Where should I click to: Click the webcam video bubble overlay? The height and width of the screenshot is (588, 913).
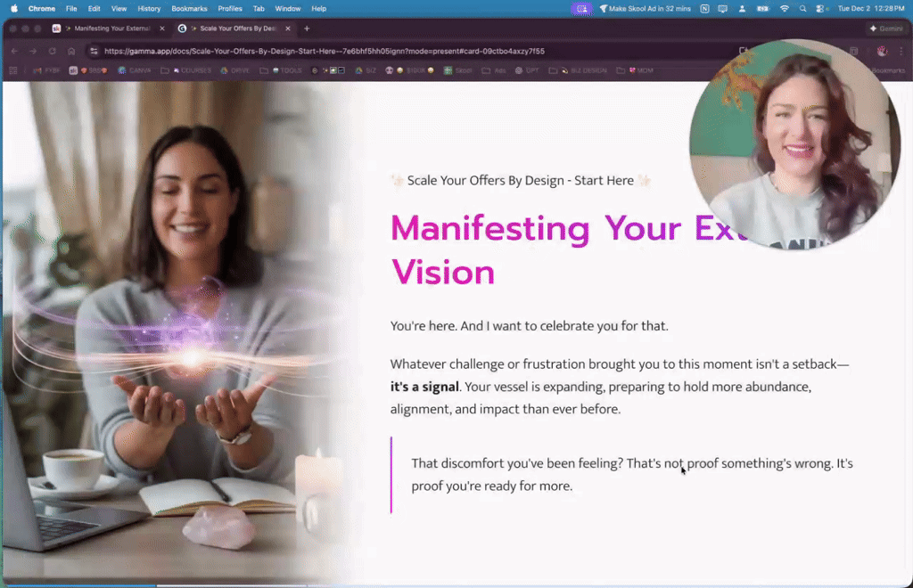pos(794,144)
